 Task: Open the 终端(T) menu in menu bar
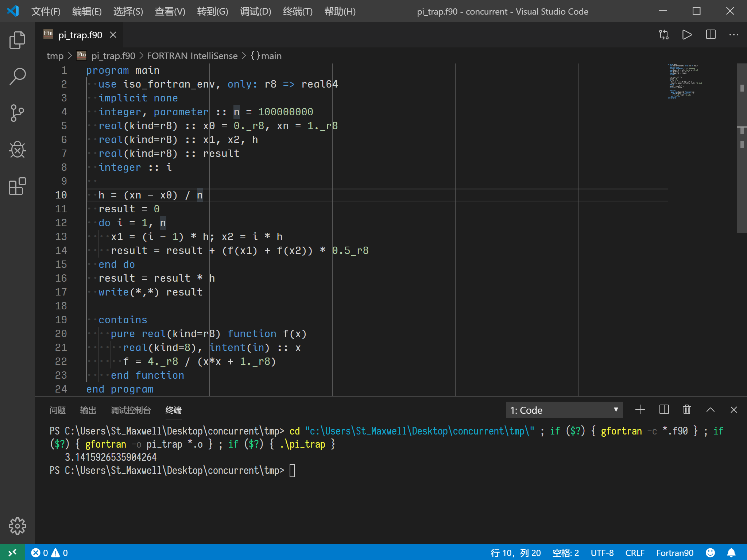pyautogui.click(x=298, y=11)
